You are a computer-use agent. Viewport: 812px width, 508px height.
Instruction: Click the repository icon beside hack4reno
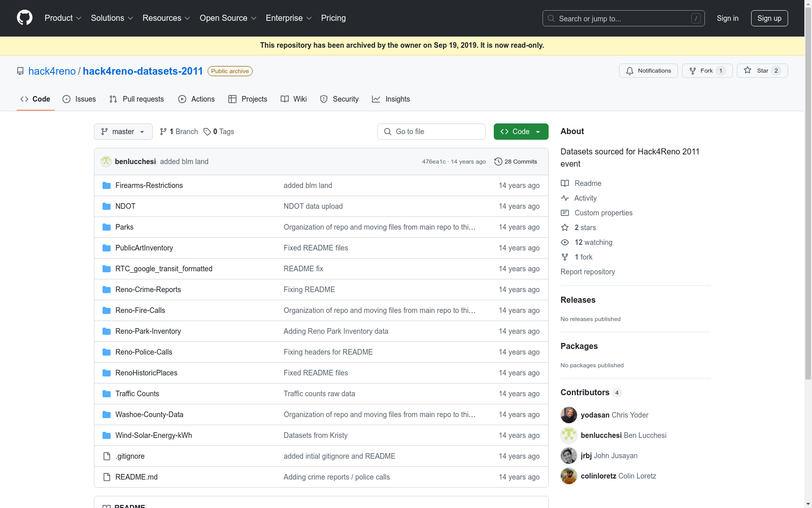coord(20,71)
